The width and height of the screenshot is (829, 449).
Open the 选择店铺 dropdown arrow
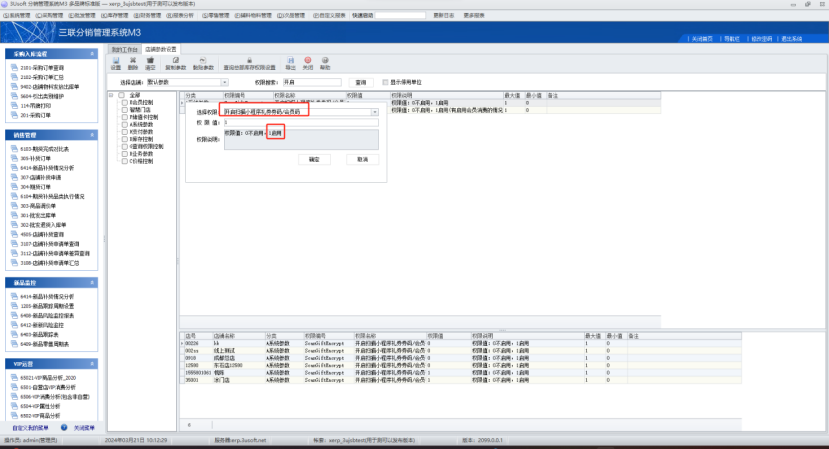pos(225,83)
